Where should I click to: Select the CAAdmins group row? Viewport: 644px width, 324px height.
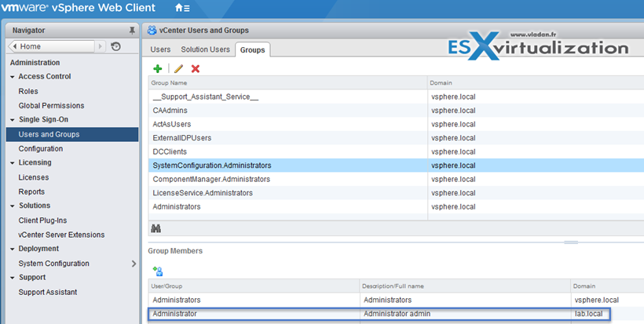pyautogui.click(x=397, y=111)
